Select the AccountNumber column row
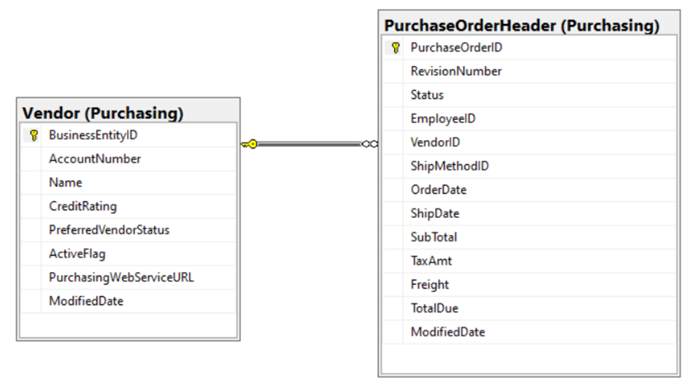This screenshot has width=688, height=392. coord(129,159)
